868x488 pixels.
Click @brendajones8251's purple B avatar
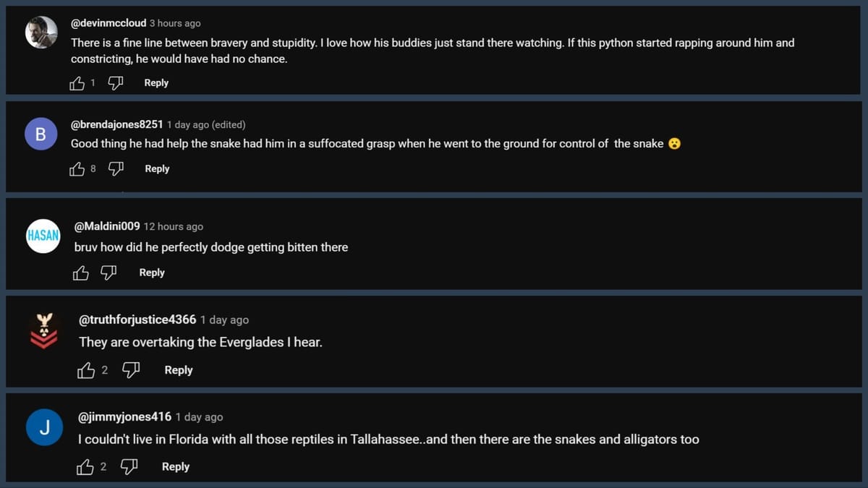(x=41, y=134)
